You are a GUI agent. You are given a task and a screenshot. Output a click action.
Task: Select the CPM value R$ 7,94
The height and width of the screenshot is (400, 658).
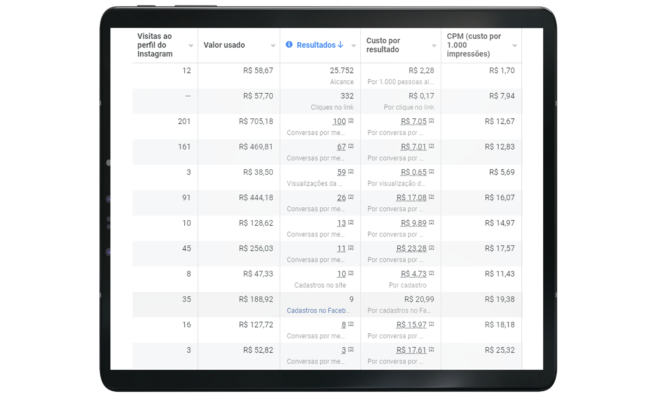(502, 96)
